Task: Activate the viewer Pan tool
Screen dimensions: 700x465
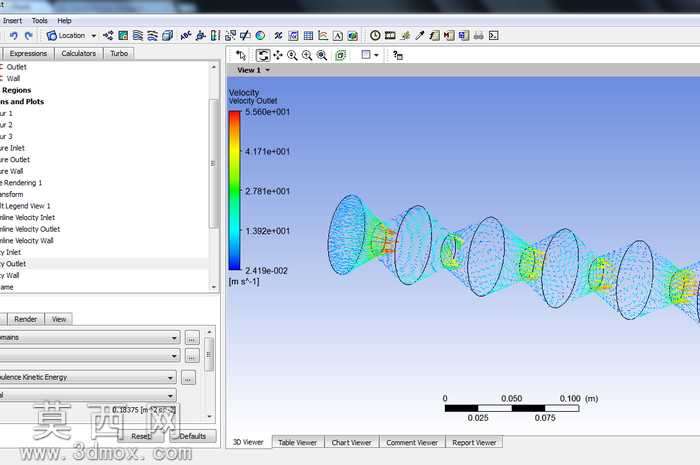Action: click(278, 55)
